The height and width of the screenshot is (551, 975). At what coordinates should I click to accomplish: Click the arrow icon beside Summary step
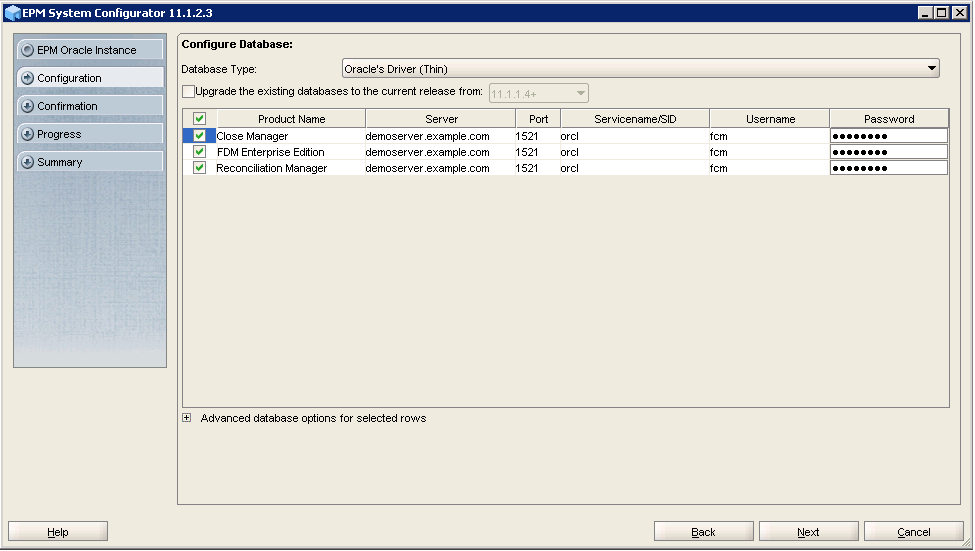tap(27, 162)
